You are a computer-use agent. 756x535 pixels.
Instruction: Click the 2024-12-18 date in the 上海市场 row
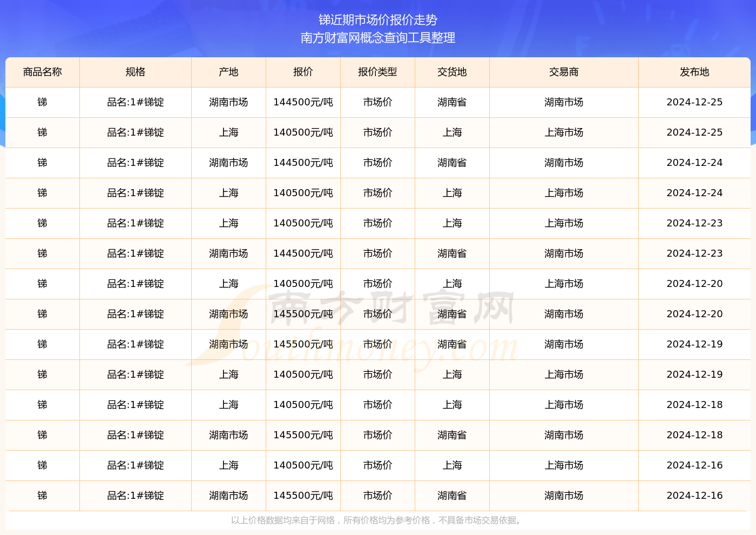tap(695, 405)
